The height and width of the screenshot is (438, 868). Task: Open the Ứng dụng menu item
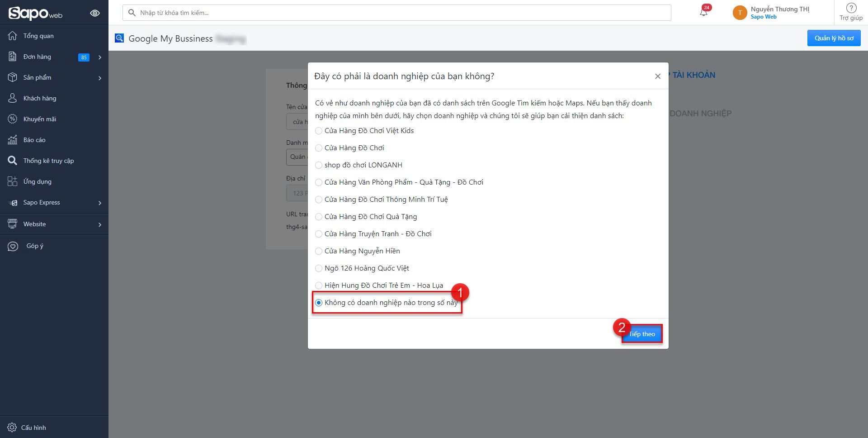coord(54,181)
